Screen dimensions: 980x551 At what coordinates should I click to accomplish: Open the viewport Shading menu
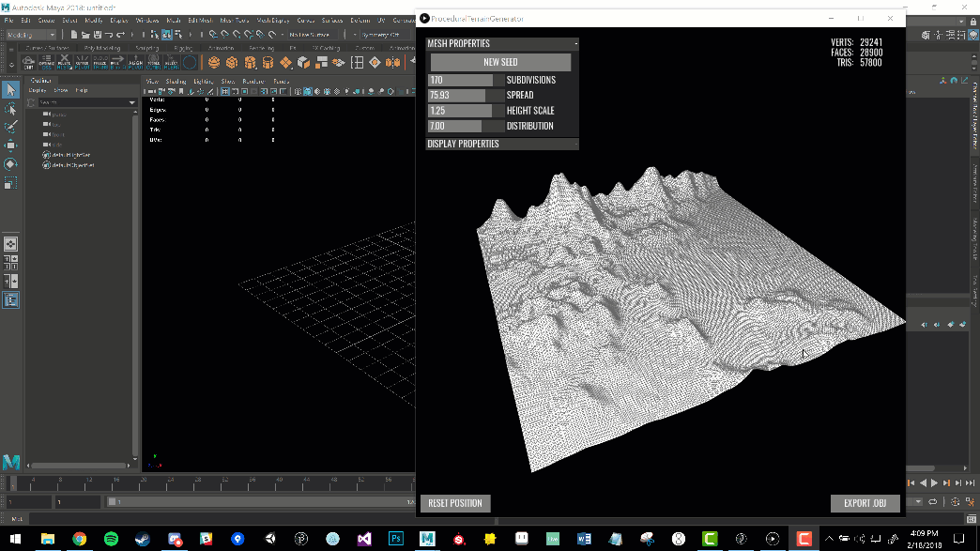coord(176,82)
